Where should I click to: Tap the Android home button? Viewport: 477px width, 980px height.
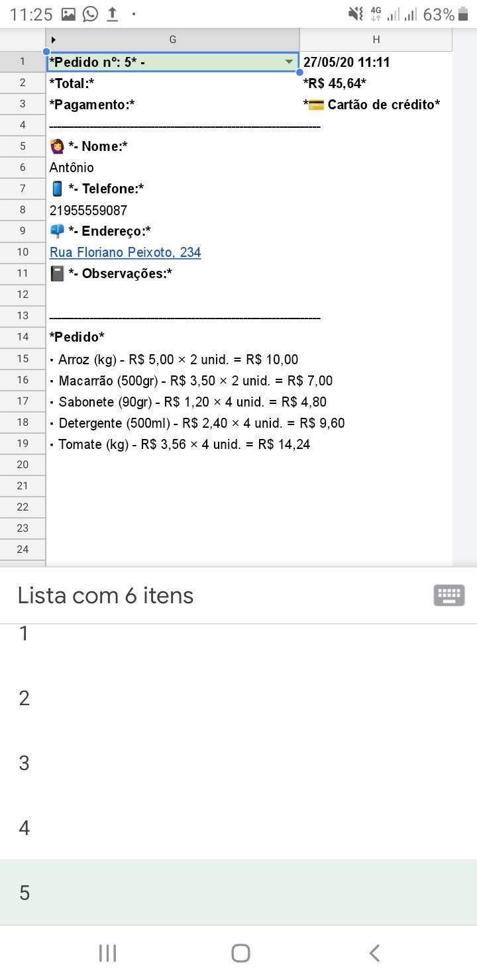240,953
